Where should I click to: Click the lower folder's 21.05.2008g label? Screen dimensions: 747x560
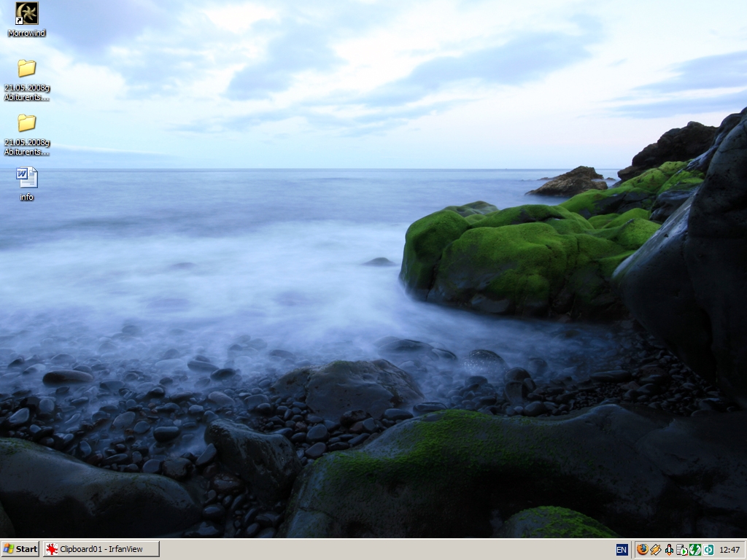coord(27,142)
